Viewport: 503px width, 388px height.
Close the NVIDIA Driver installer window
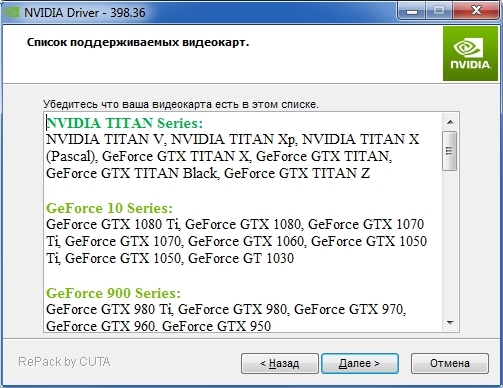click(476, 12)
